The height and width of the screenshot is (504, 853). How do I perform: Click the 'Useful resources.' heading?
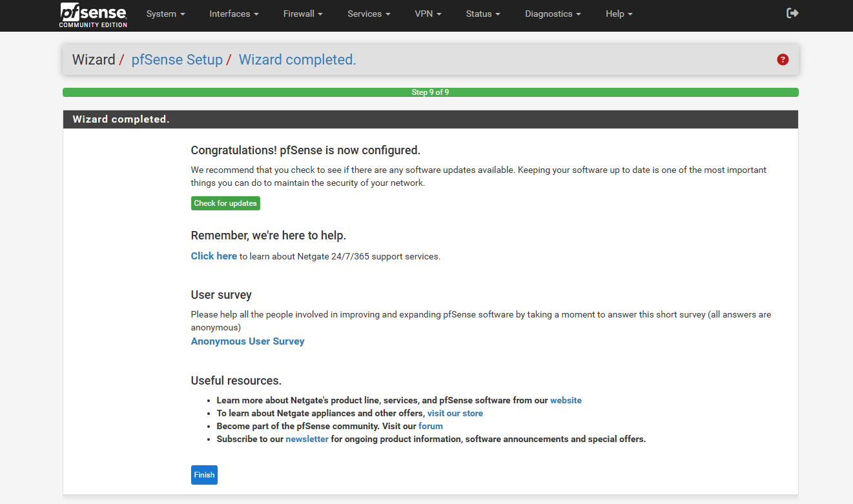click(x=236, y=380)
